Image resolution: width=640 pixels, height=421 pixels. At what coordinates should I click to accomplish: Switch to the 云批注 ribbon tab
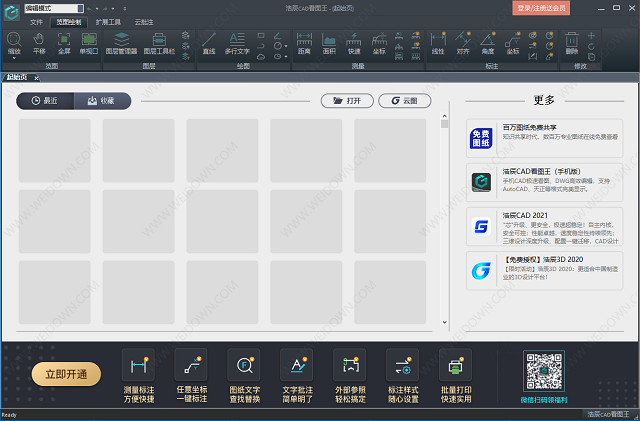144,22
